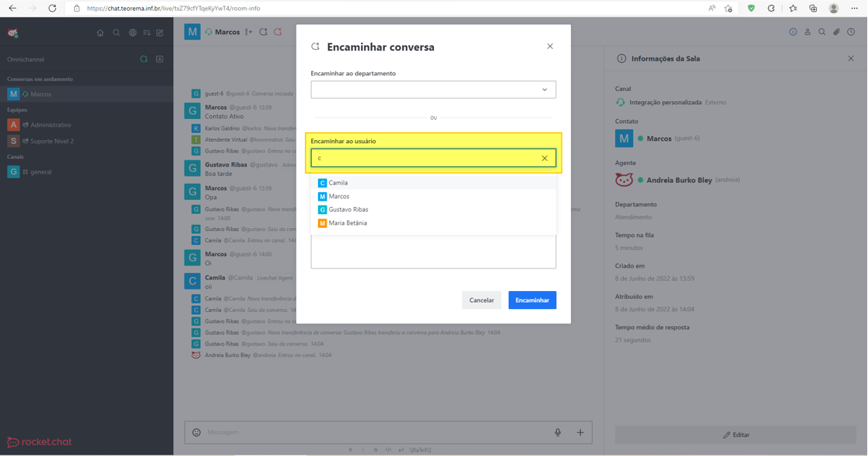Add page to favorites star icon
Image resolution: width=868 pixels, height=456 pixels.
[729, 9]
